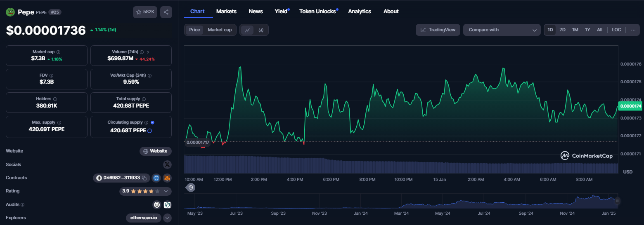Toggle LOG scale on chart

(x=616, y=30)
